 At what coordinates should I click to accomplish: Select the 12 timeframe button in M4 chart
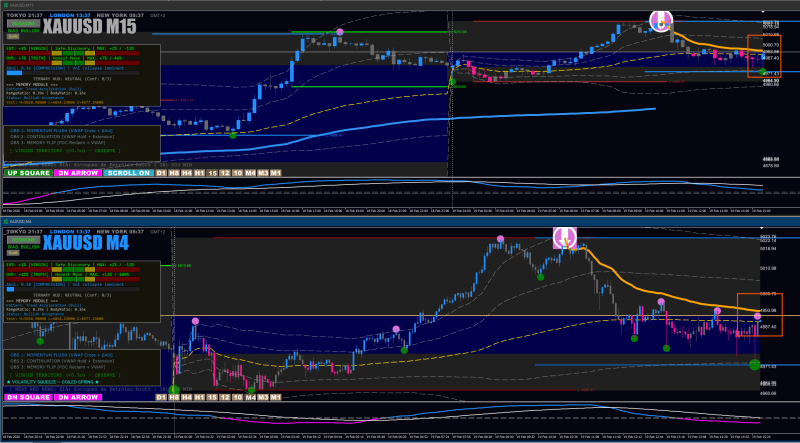tap(225, 397)
